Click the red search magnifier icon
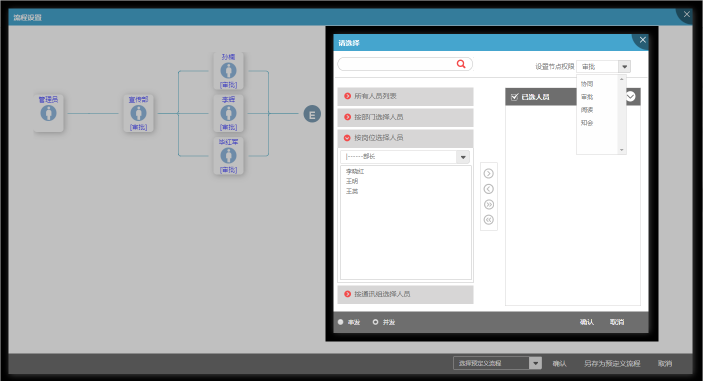703x381 pixels. coord(460,64)
